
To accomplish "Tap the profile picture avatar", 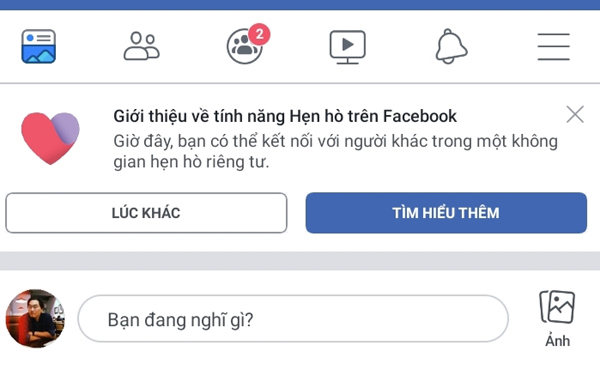I will [35, 318].
